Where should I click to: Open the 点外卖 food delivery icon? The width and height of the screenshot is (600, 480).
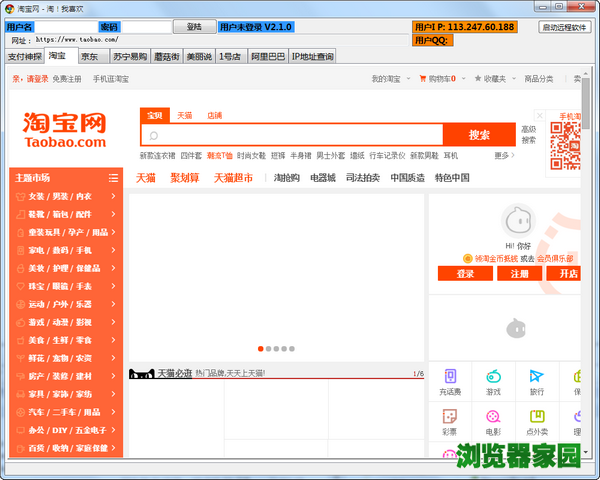(x=537, y=417)
